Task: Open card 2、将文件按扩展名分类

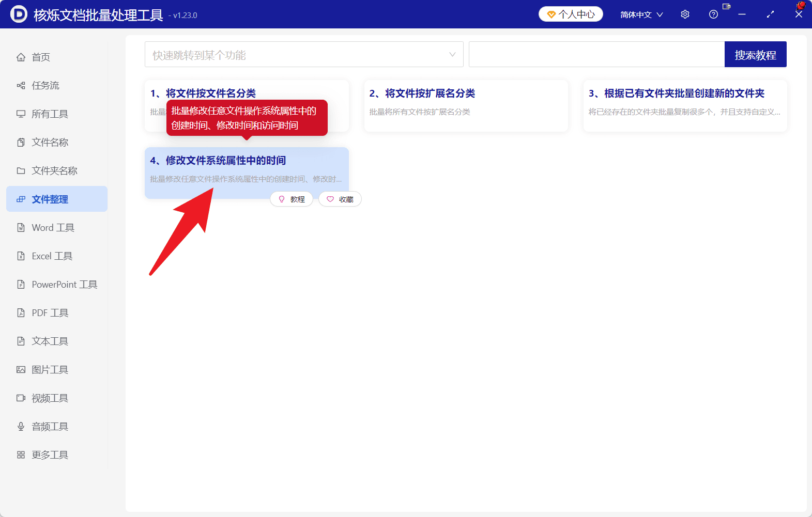Action: (x=466, y=106)
